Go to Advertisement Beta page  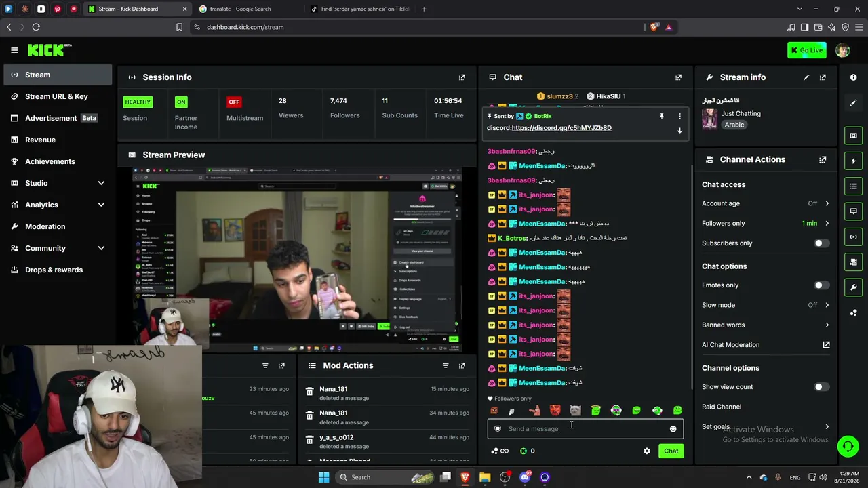(x=58, y=118)
